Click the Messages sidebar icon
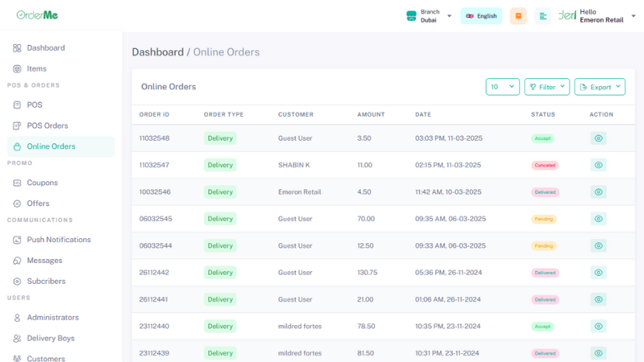 [x=17, y=261]
